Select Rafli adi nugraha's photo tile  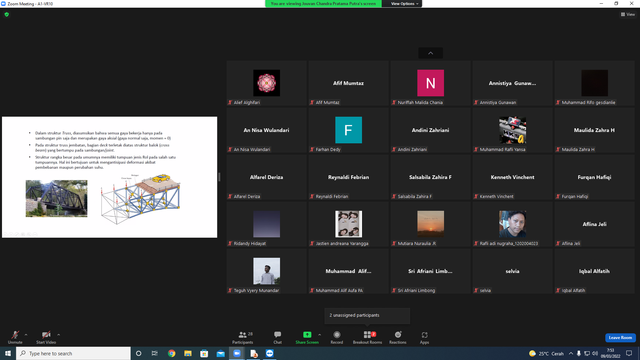pos(512,224)
